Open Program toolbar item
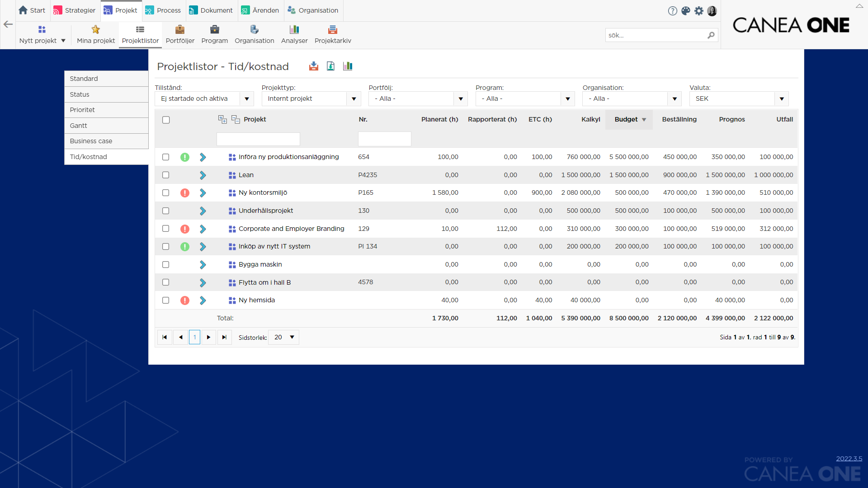The height and width of the screenshot is (488, 868). pyautogui.click(x=215, y=34)
